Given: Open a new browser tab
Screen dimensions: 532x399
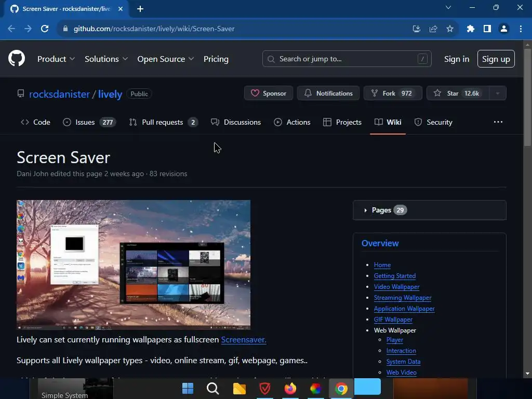Looking at the screenshot, I should point(140,9).
